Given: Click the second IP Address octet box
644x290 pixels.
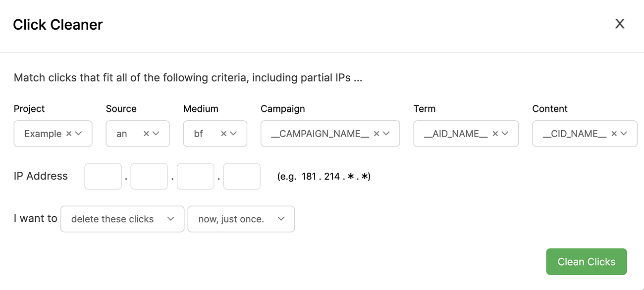Looking at the screenshot, I should [149, 176].
